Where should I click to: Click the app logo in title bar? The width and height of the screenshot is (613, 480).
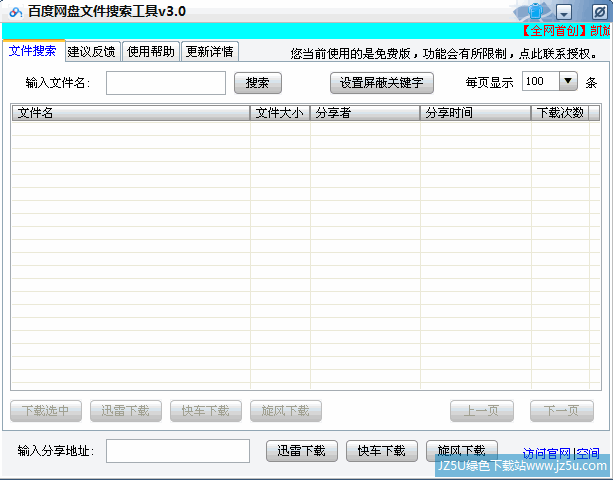pyautogui.click(x=16, y=12)
